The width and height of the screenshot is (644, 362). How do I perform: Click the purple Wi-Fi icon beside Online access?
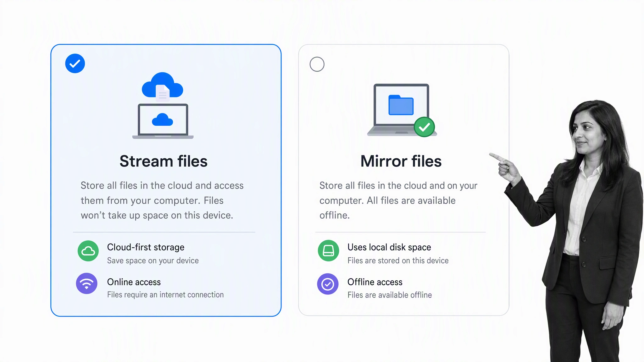coord(86,283)
